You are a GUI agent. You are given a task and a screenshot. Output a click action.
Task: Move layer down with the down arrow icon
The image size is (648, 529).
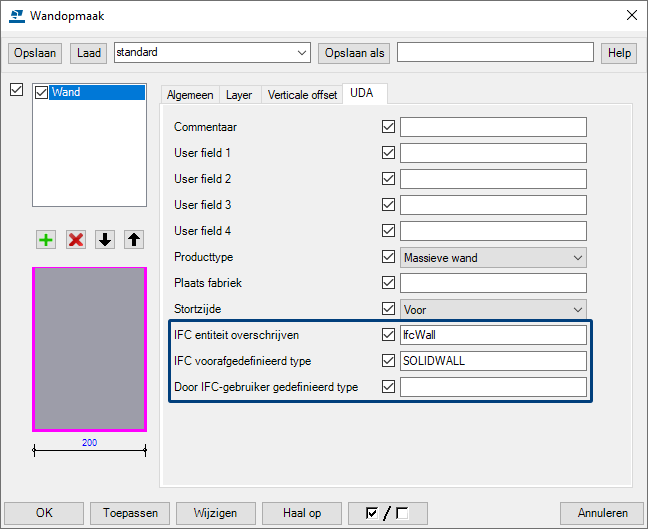(x=105, y=240)
